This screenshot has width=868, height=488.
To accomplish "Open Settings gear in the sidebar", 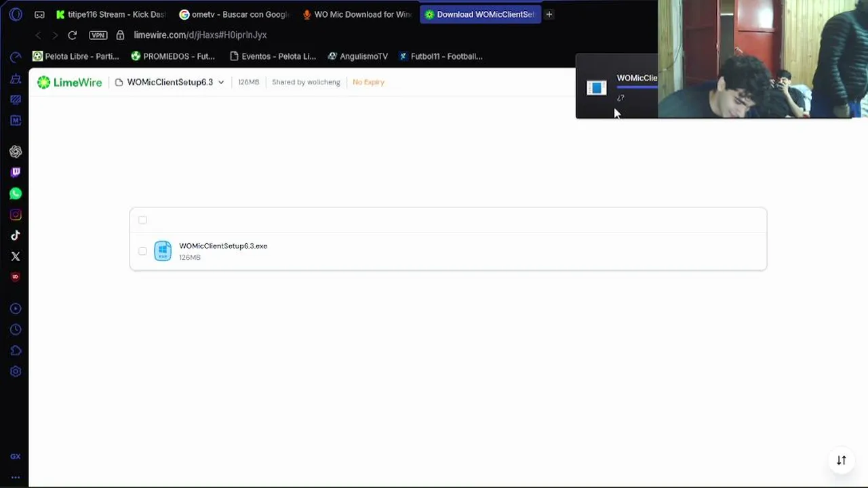I will point(16,371).
